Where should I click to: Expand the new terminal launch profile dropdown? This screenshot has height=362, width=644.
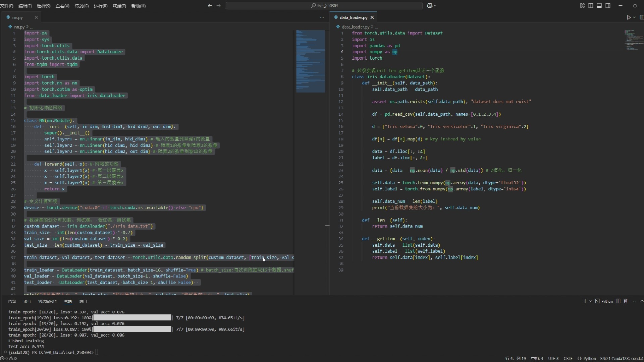click(590, 301)
